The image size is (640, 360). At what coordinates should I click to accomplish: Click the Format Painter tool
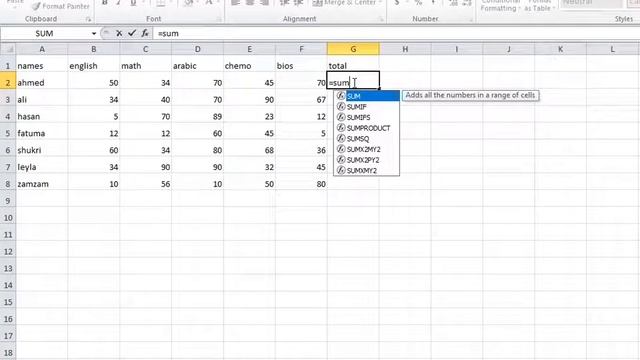pos(60,6)
